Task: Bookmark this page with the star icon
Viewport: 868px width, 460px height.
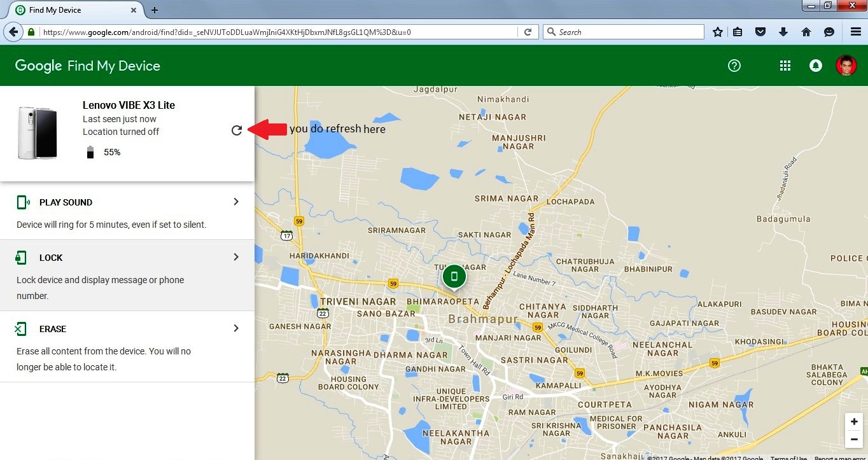Action: pyautogui.click(x=718, y=32)
